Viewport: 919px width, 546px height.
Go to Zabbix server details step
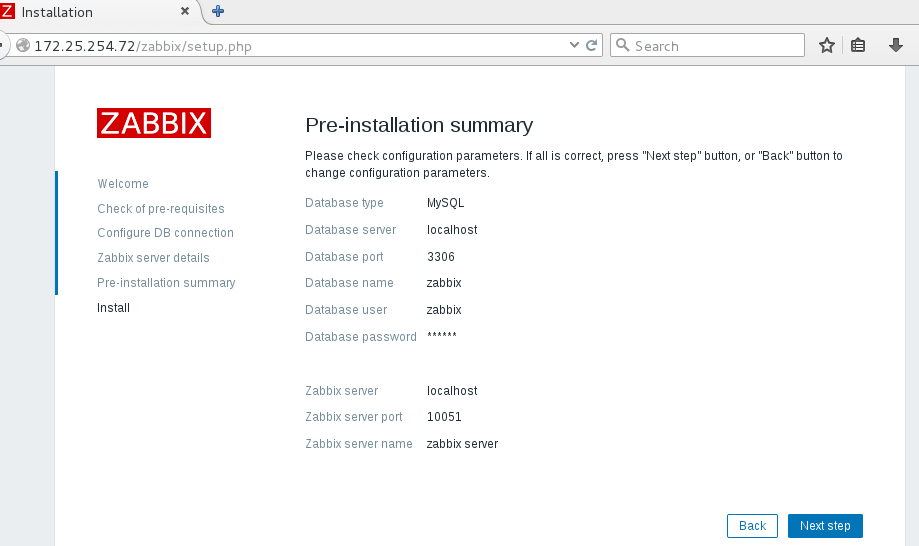coord(153,258)
